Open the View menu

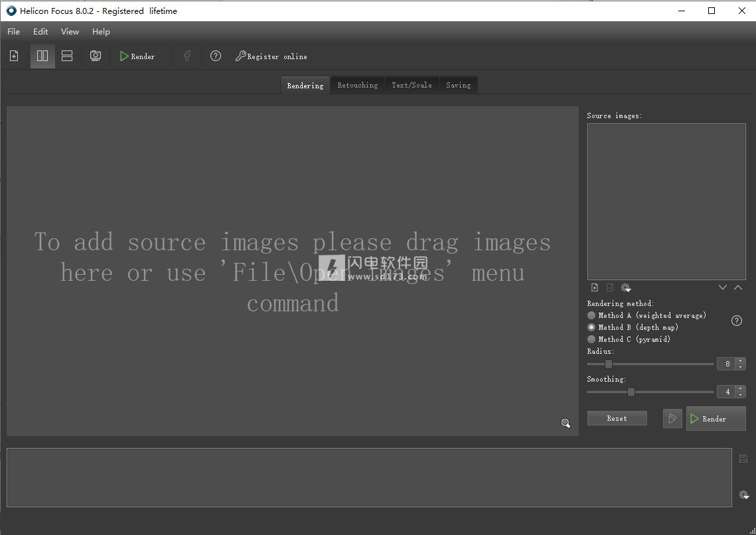click(x=70, y=31)
